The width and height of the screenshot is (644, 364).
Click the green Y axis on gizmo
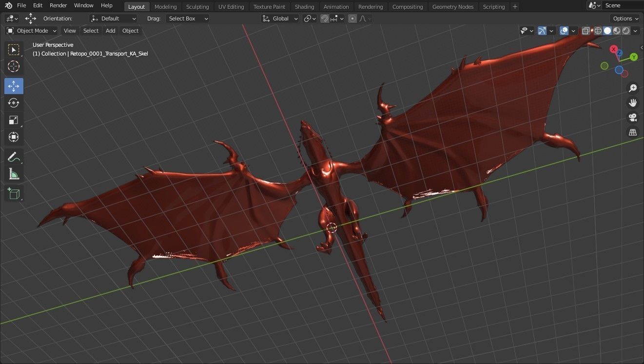pos(634,57)
